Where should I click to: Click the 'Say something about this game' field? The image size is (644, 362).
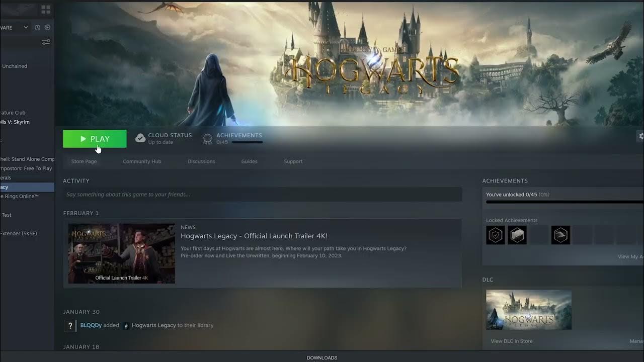click(262, 195)
